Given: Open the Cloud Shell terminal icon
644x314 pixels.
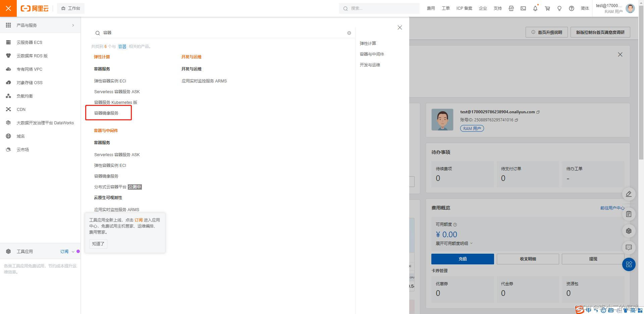Looking at the screenshot, I should (523, 8).
